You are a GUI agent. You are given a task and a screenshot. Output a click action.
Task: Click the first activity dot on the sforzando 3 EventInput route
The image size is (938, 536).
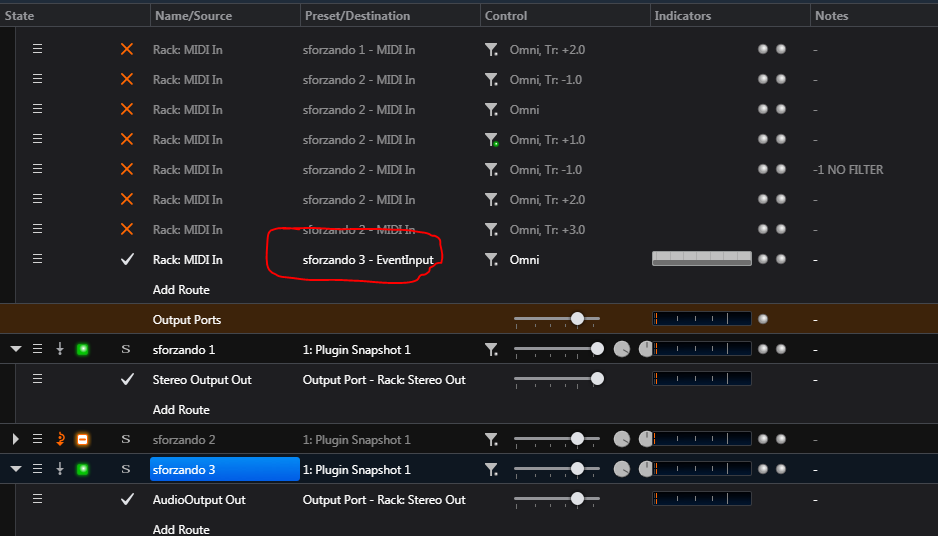pos(763,259)
